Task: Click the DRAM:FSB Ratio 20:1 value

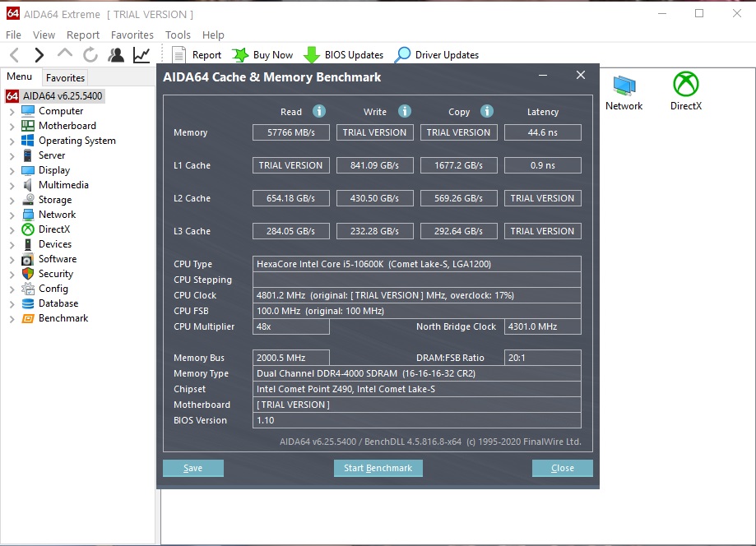Action: coord(542,358)
